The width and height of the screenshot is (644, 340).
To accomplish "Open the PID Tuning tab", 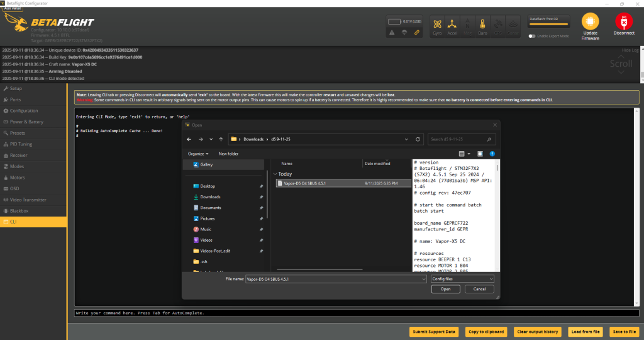I will [33, 144].
